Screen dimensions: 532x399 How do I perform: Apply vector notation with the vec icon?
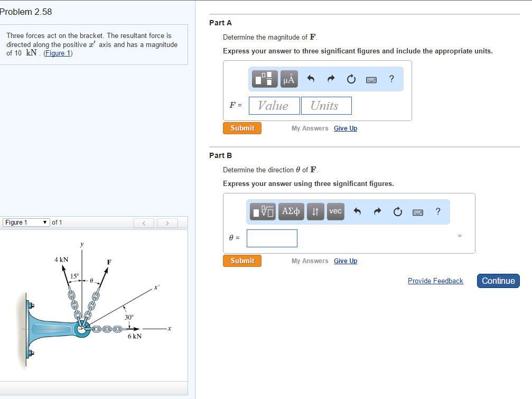click(x=335, y=211)
